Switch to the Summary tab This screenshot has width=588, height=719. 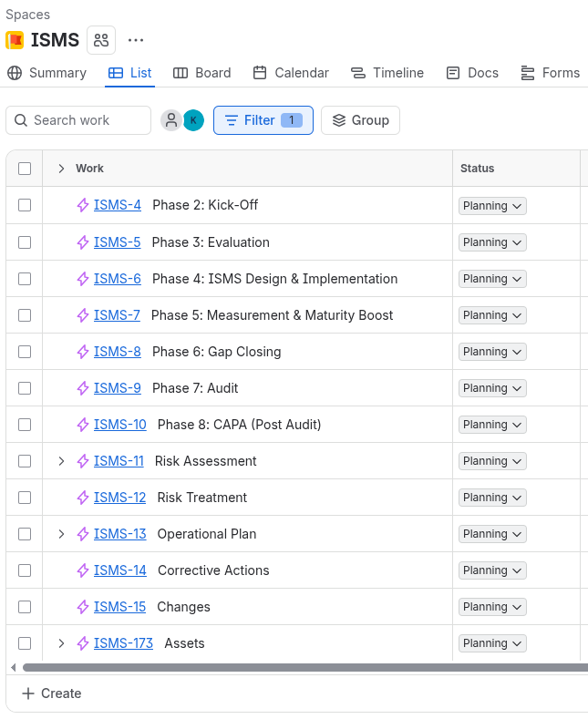(x=46, y=73)
